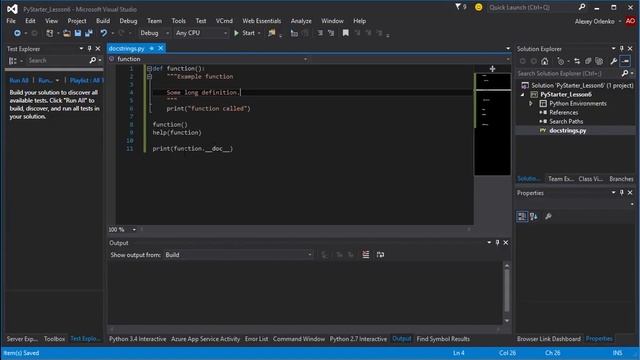
Task: Toggle auto-hide pin on Properties panel
Action: pyautogui.click(x=622, y=193)
